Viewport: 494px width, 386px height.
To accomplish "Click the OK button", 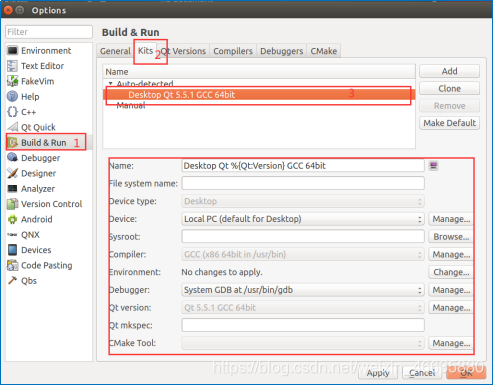I will coord(466,373).
